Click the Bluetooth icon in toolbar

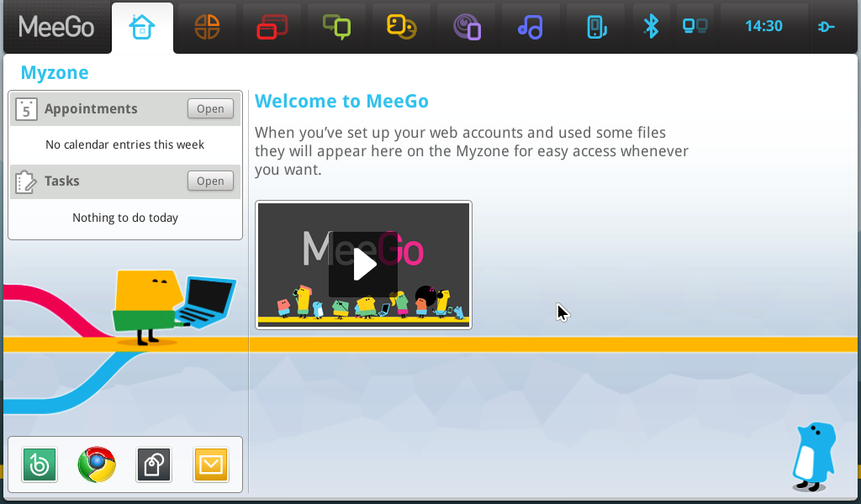tap(651, 26)
